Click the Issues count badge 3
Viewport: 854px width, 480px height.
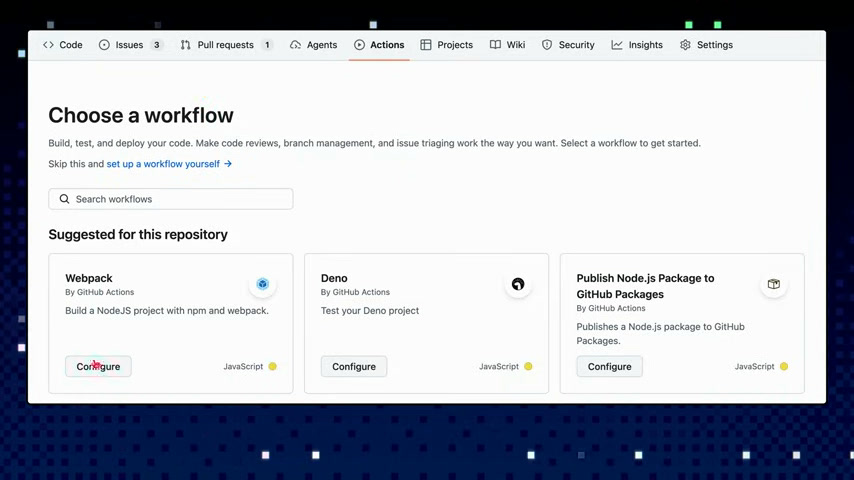(x=156, y=45)
